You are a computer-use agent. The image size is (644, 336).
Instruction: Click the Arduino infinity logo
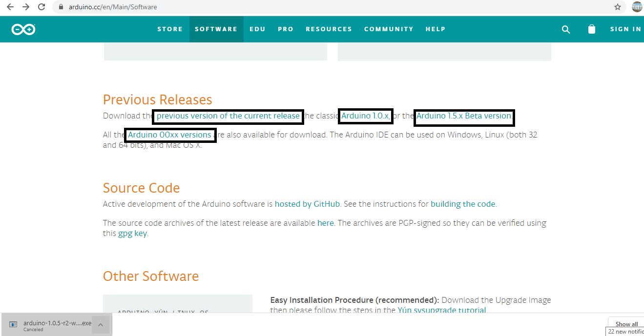coord(23,29)
